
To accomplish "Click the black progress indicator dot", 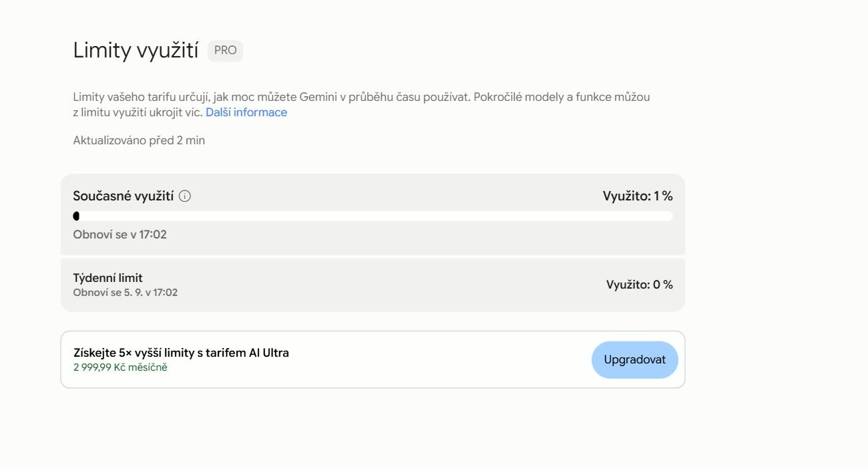I will [76, 216].
